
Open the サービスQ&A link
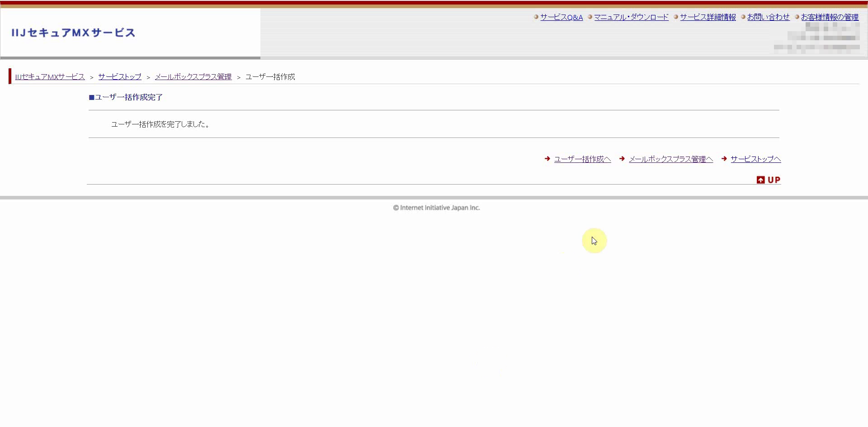click(x=561, y=17)
